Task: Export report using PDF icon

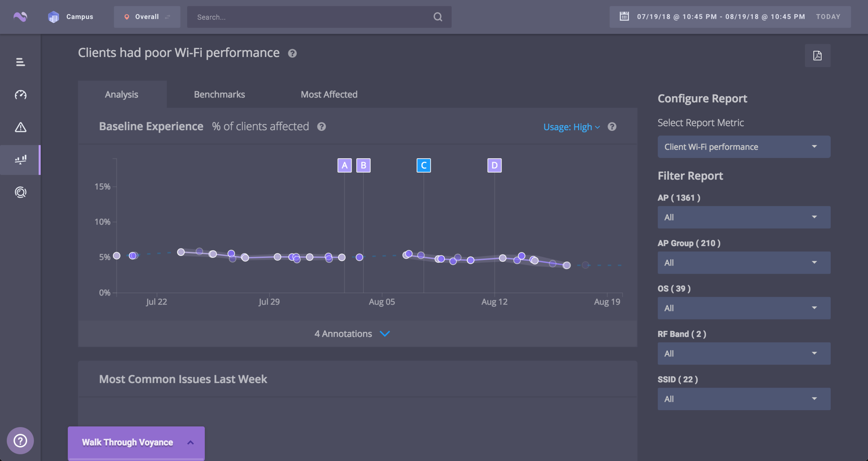Action: pos(817,56)
